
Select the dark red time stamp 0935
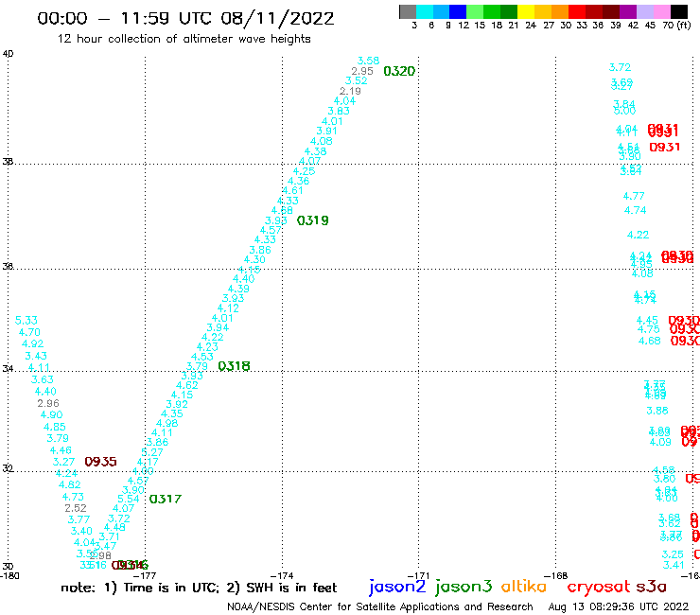pos(100,462)
